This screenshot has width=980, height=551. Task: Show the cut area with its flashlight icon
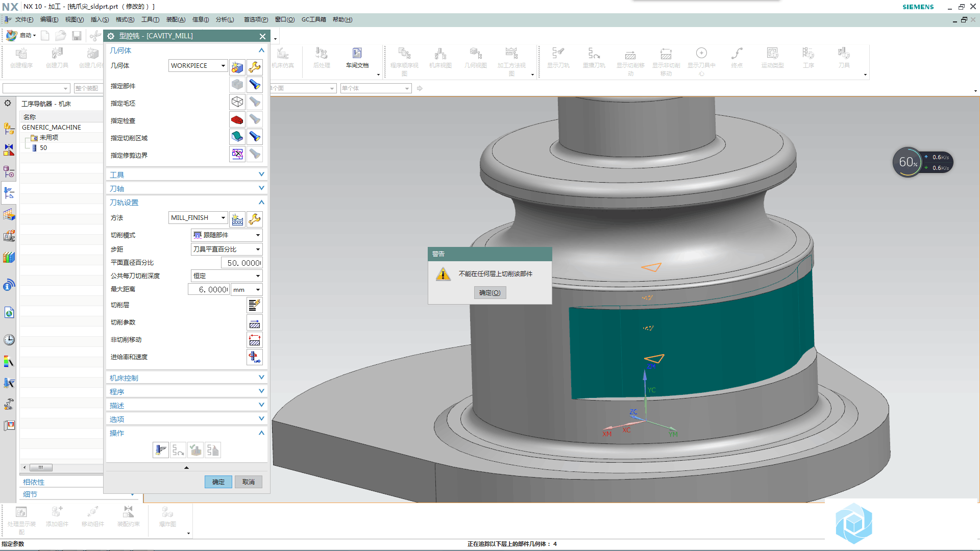(x=255, y=137)
